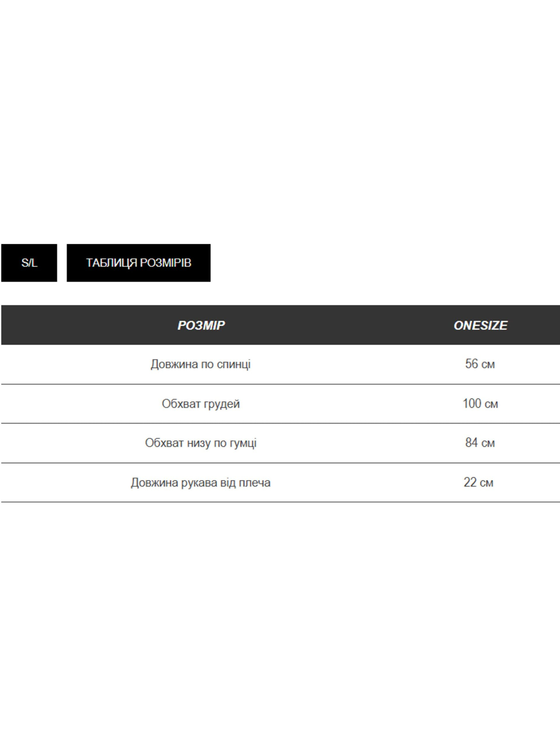Select the Обхват грудей row label
The image size is (560, 747).
200,404
